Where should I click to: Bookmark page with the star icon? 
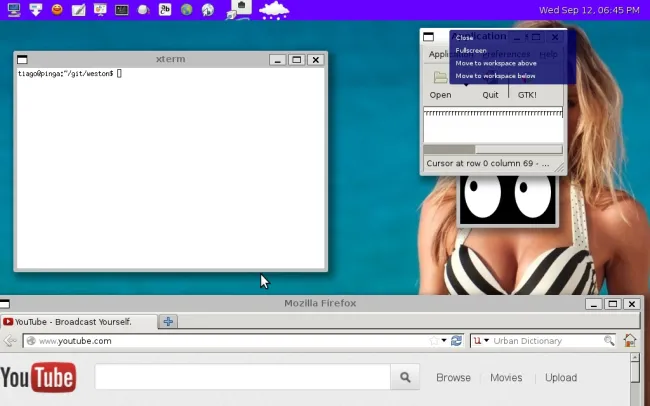pos(434,341)
